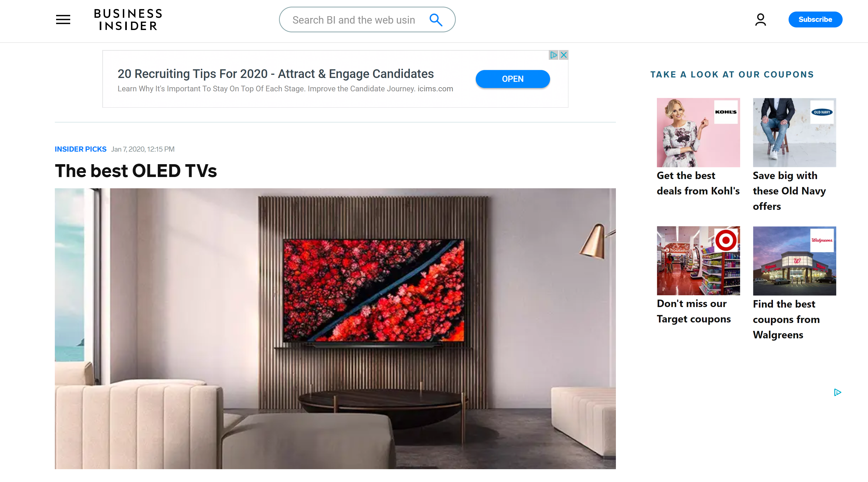Click the publication date Jan 7, 2020

tap(143, 149)
